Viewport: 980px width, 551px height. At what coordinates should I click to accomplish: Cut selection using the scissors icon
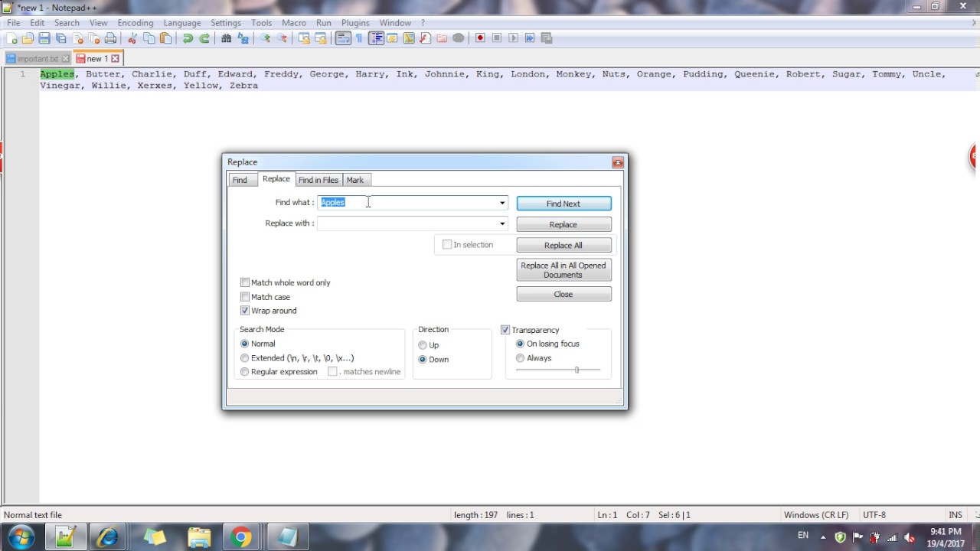pyautogui.click(x=132, y=38)
